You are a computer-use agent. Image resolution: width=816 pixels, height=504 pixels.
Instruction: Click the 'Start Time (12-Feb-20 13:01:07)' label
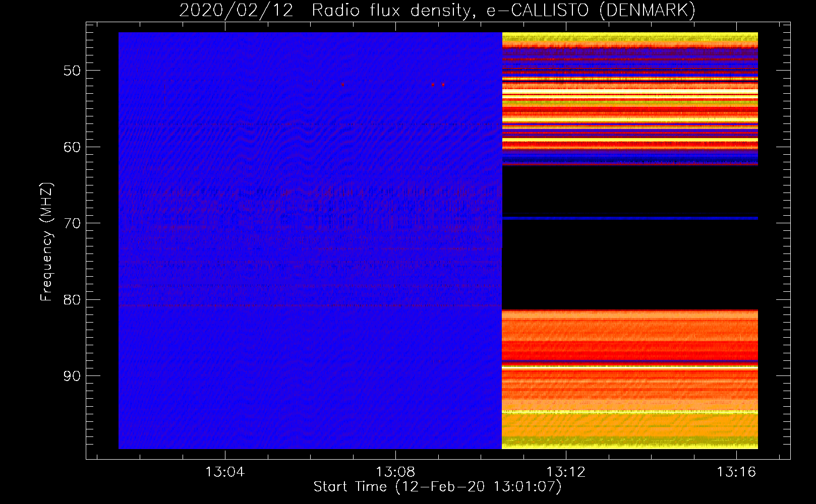[437, 487]
